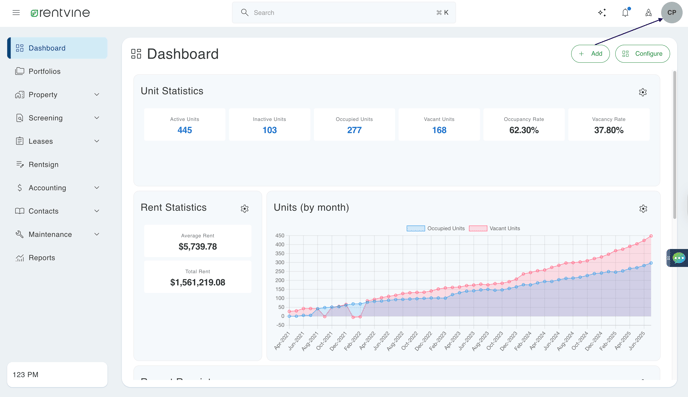This screenshot has width=688, height=397.
Task: Open the green chat widget icon
Action: (678, 258)
